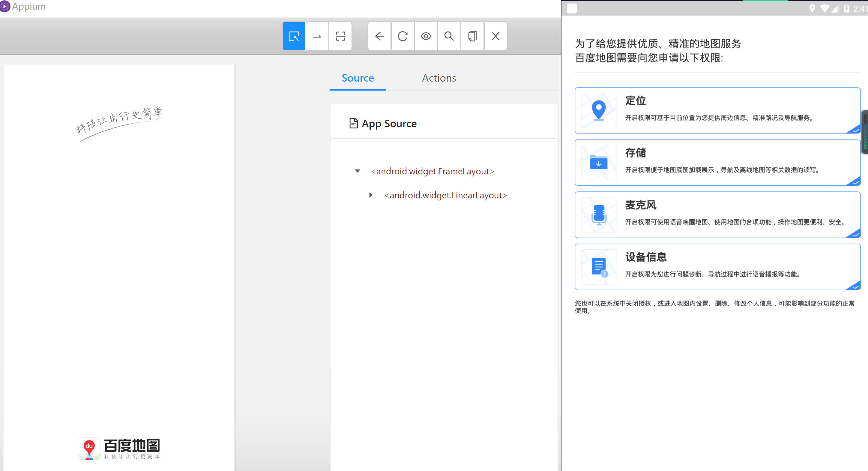Expand the android.widget.LinearLayout node
This screenshot has width=868, height=471.
pyautogui.click(x=370, y=195)
